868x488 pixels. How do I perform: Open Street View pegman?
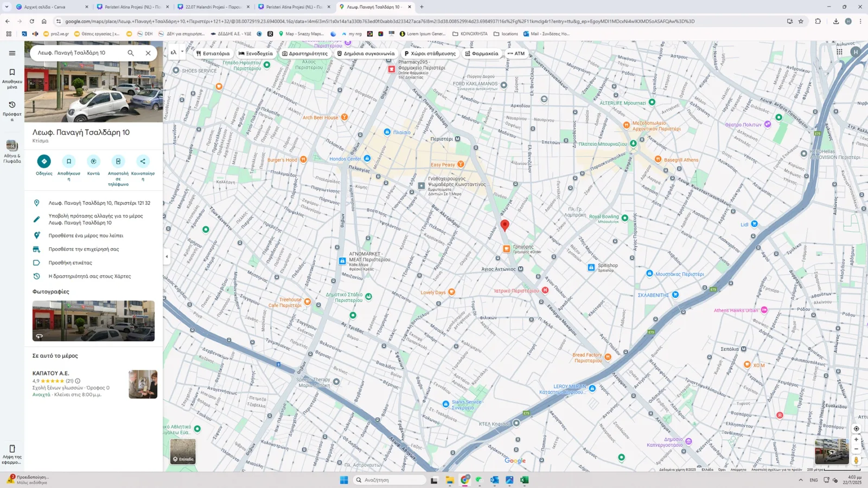[856, 460]
